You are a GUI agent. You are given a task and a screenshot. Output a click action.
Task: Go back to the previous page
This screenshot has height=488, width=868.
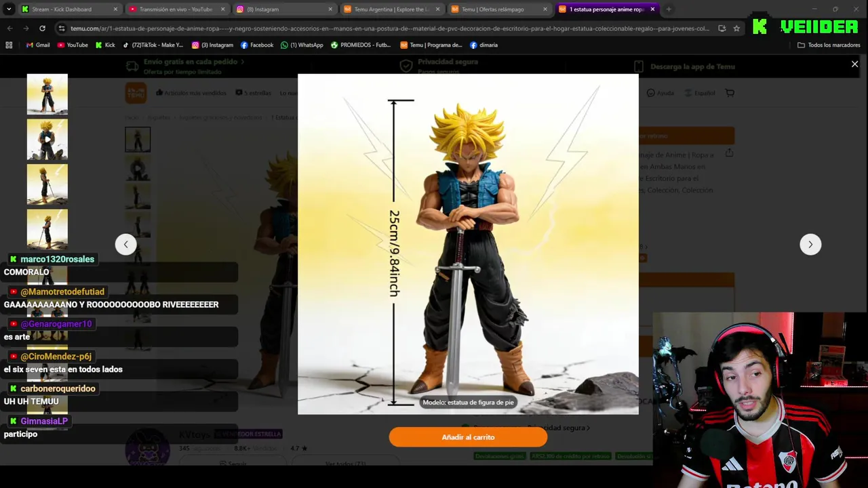9,28
